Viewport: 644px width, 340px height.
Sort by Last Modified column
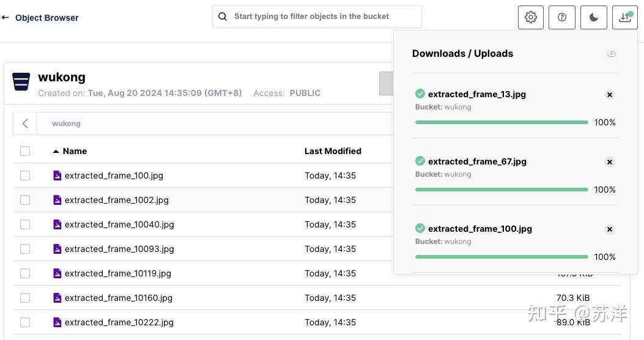(333, 151)
